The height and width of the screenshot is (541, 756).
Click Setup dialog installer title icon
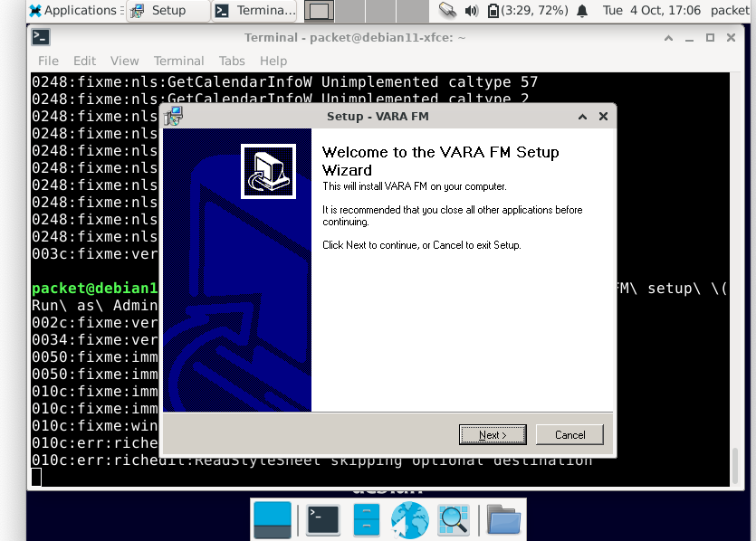pos(173,116)
